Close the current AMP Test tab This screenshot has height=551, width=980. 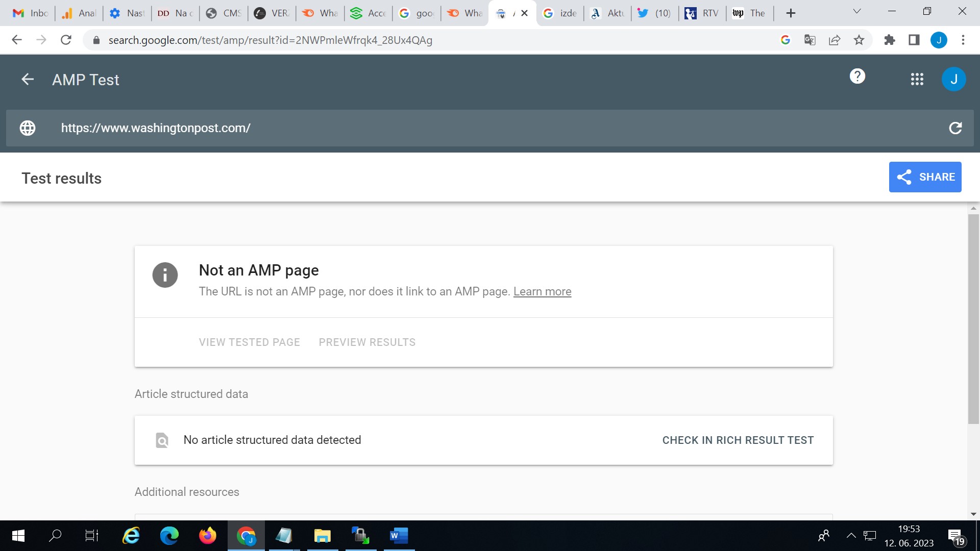point(524,13)
